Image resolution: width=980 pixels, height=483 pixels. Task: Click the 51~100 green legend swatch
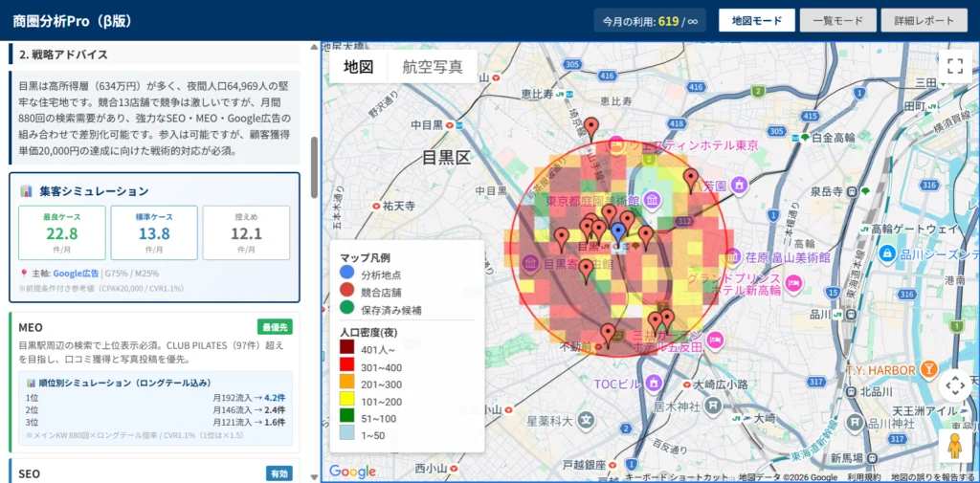coord(346,415)
